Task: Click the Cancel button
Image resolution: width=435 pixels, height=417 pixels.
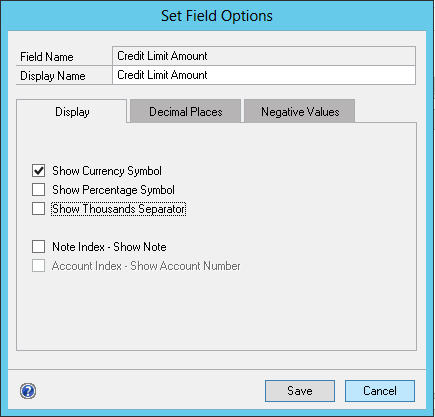Action: tap(380, 391)
